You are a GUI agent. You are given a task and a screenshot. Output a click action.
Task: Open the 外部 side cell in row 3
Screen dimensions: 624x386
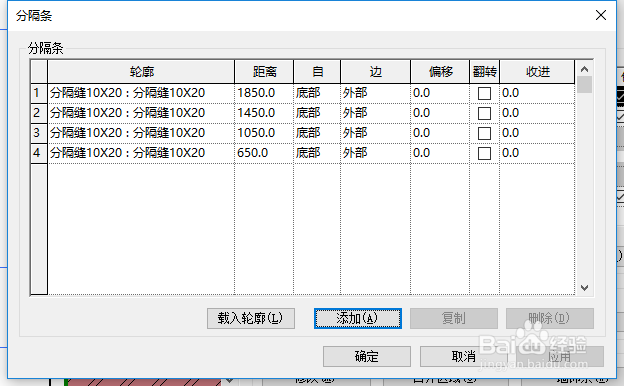(375, 133)
